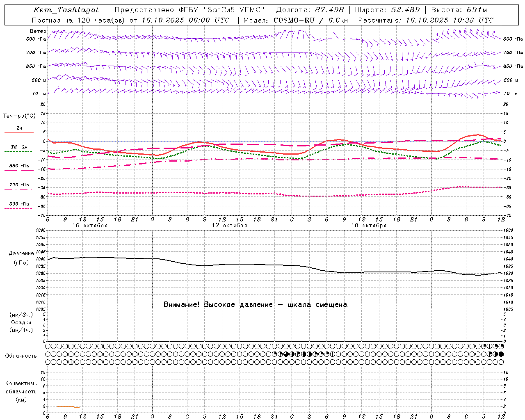Click the 'Тем-ра(°C)' temperature panel label

(x=19, y=116)
